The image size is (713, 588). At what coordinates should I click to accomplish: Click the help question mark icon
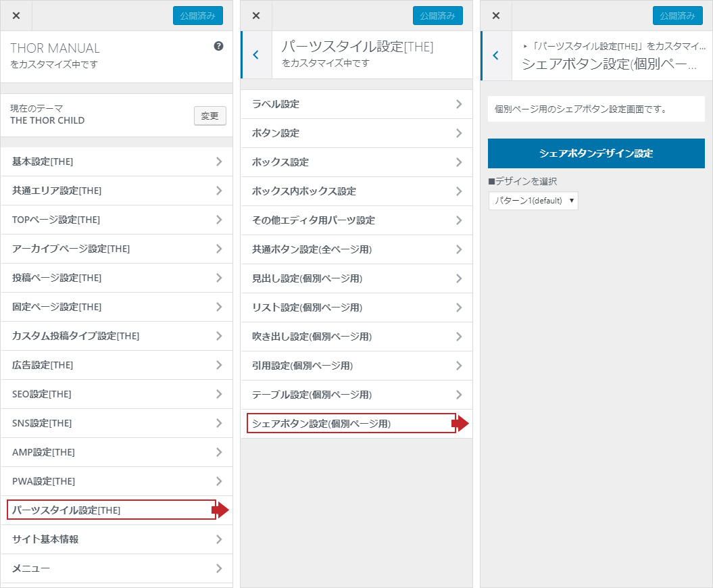pos(218,47)
